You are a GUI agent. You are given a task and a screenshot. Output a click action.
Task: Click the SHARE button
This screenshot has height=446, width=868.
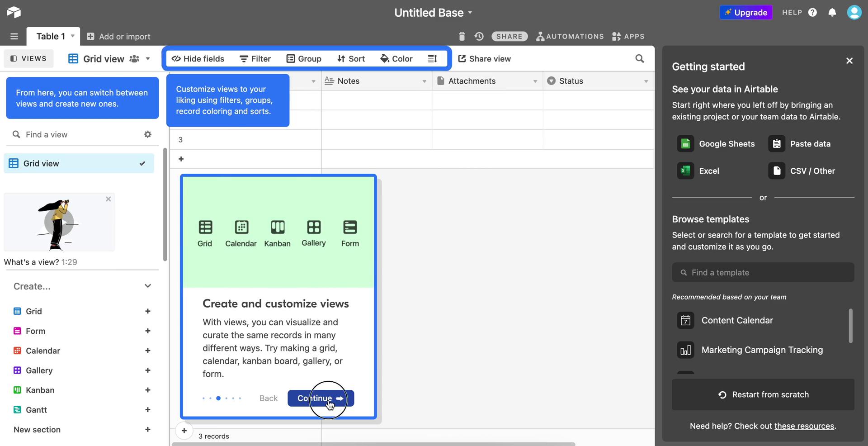click(x=509, y=36)
